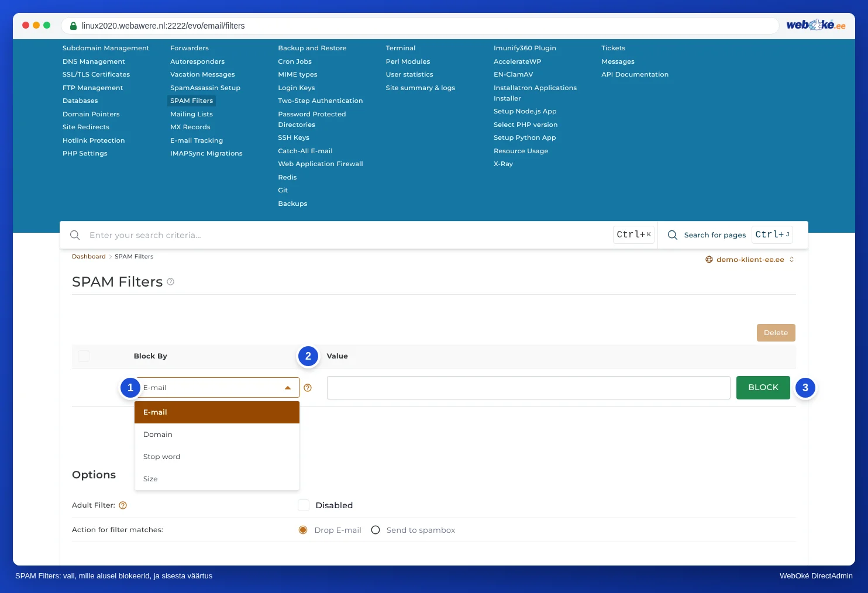Choose Size in the Block By list
The height and width of the screenshot is (593, 868).
[x=217, y=479]
